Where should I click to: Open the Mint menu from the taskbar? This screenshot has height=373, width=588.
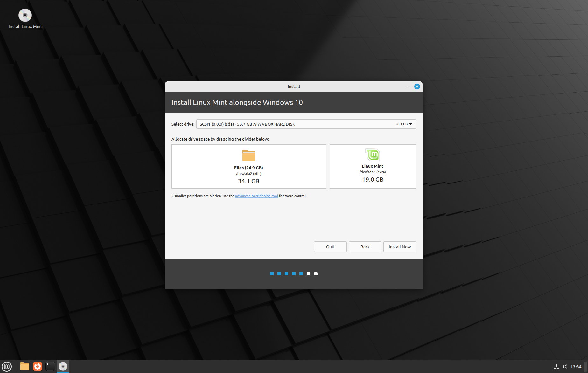(x=7, y=366)
